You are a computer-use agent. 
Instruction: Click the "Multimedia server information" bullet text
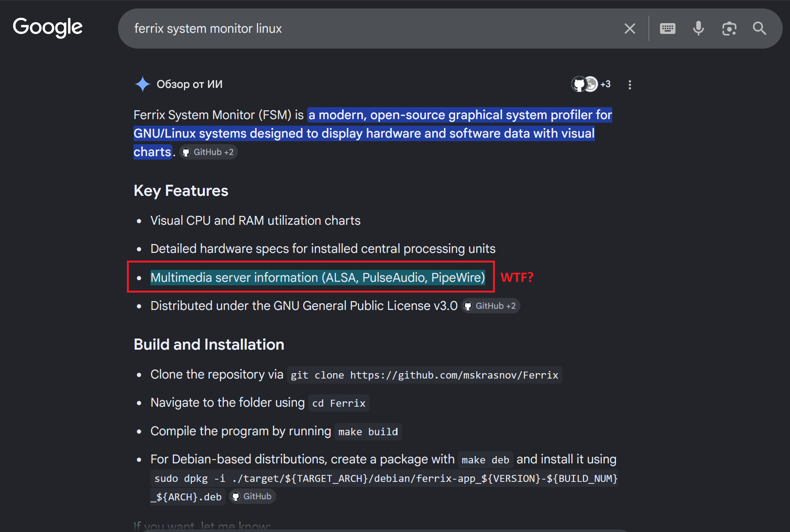pos(318,278)
